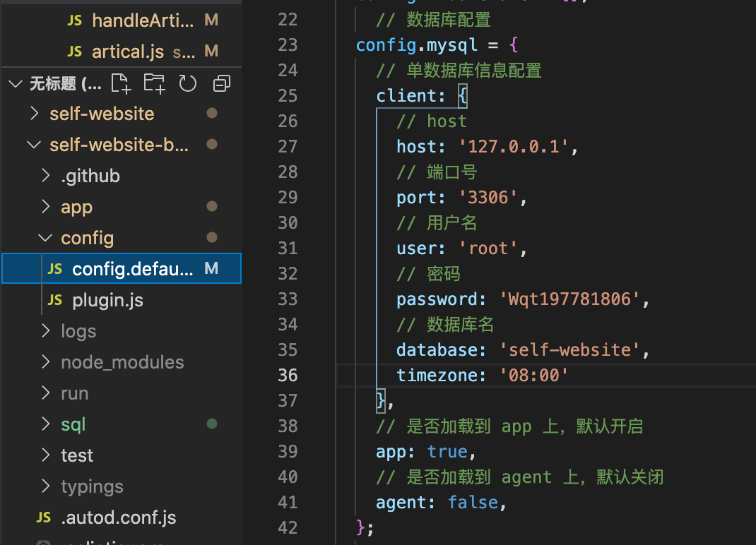This screenshot has height=545, width=756.
Task: Click JS icon of plugin.js file
Action: click(x=54, y=300)
